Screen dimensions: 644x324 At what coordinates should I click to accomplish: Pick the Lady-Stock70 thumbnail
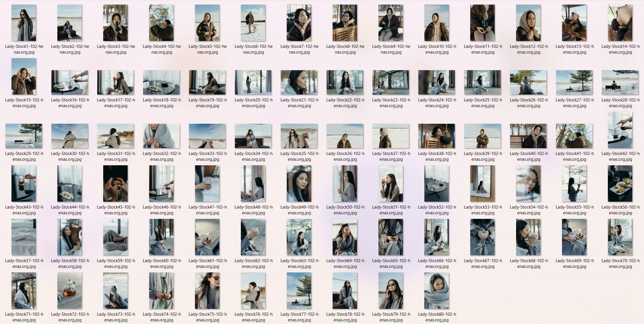click(x=620, y=237)
